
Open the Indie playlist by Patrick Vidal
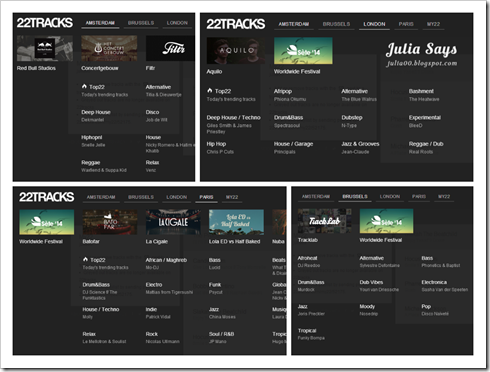pos(158,313)
